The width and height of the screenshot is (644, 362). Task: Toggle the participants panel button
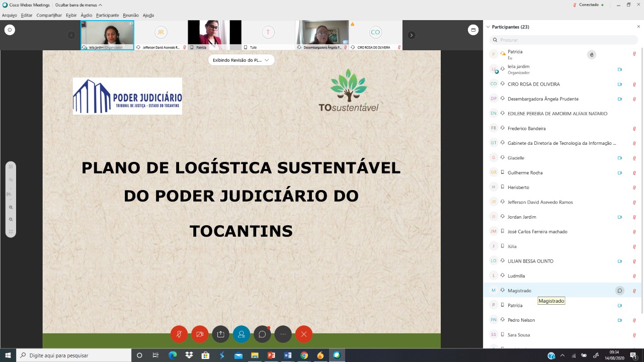(242, 334)
